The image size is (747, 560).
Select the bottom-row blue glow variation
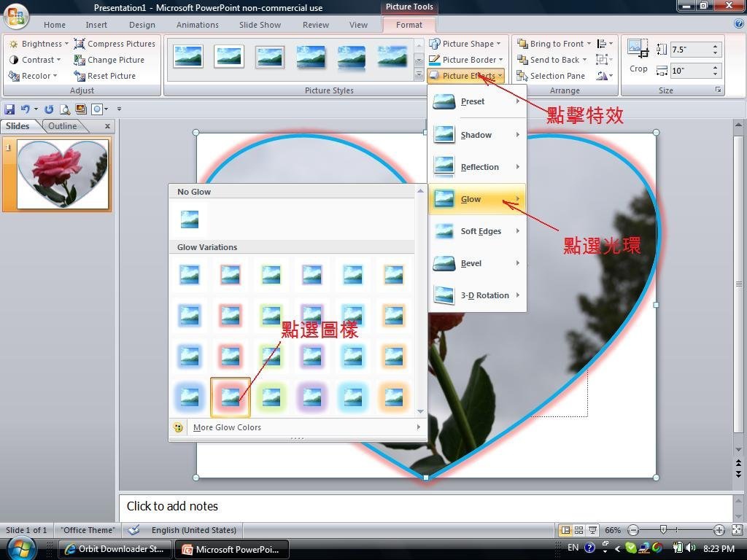[190, 397]
